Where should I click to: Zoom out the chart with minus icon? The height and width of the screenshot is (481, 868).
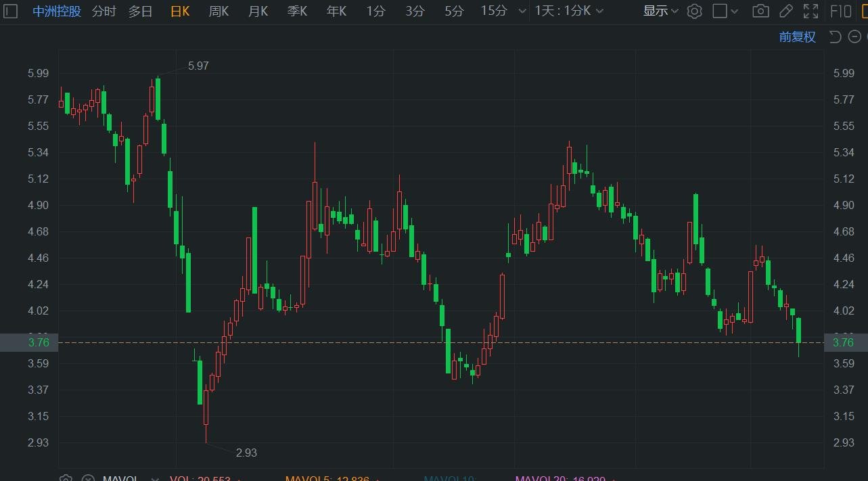[853, 37]
